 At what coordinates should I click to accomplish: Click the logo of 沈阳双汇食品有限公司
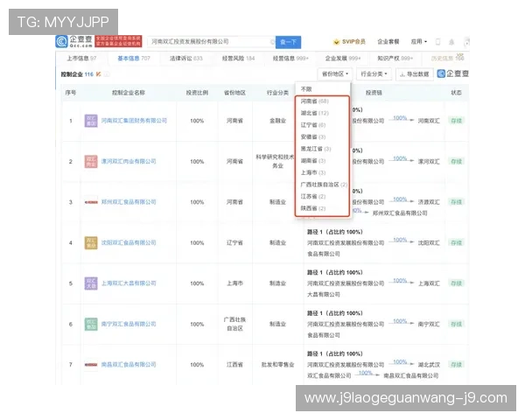(91, 243)
